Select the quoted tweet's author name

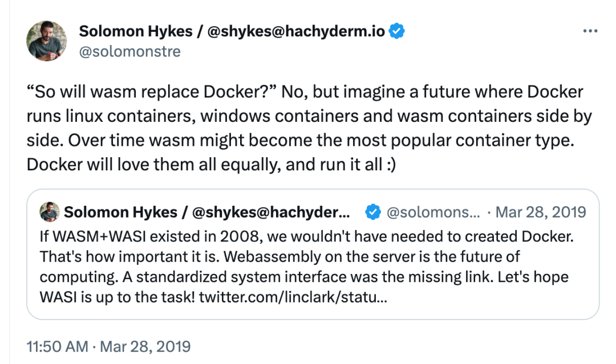(x=206, y=212)
